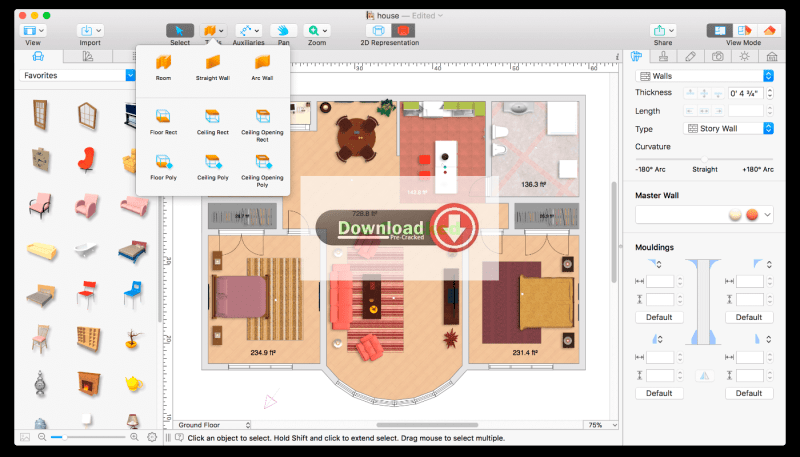800x457 pixels.
Task: Open the object properties inspector tab
Action: click(x=636, y=56)
